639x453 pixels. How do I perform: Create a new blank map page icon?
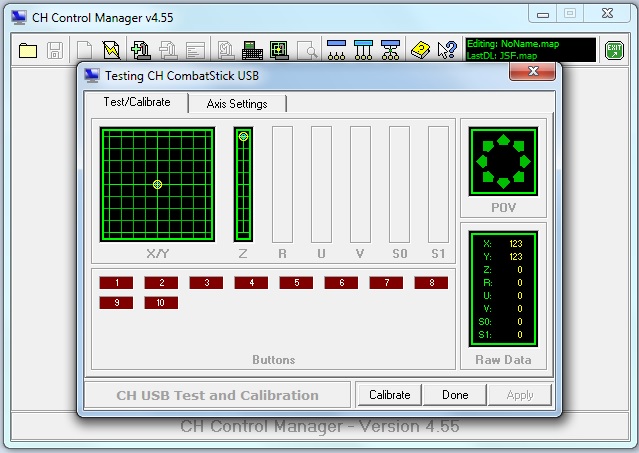(x=84, y=51)
